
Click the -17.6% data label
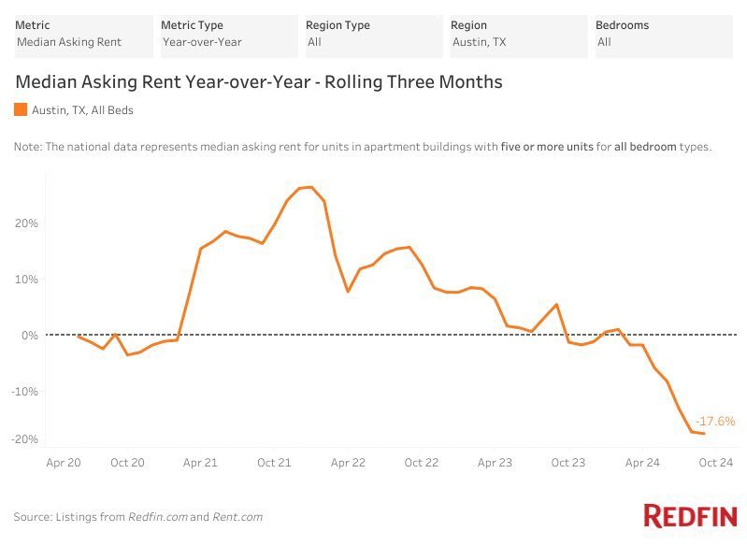pos(715,421)
